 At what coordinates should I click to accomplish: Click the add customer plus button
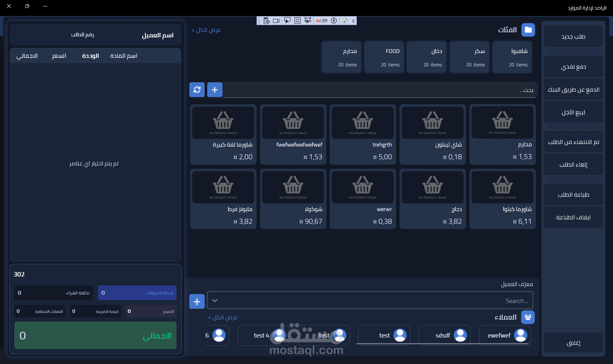tap(197, 301)
